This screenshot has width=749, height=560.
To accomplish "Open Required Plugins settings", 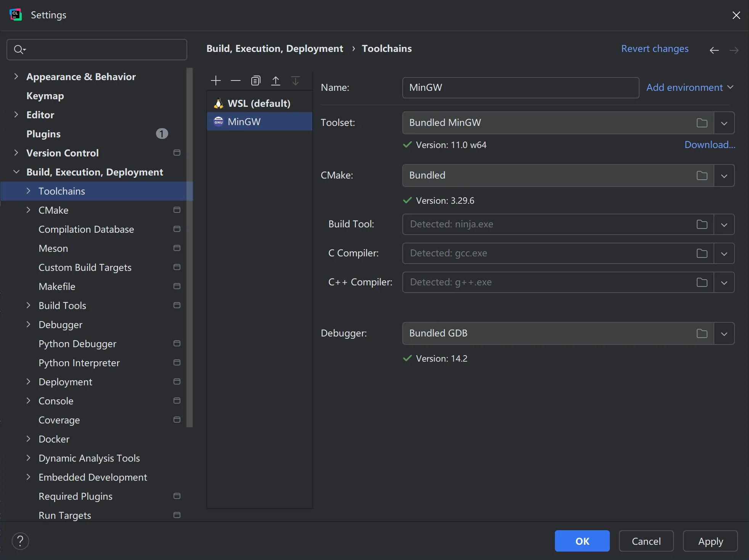I will coord(76,496).
